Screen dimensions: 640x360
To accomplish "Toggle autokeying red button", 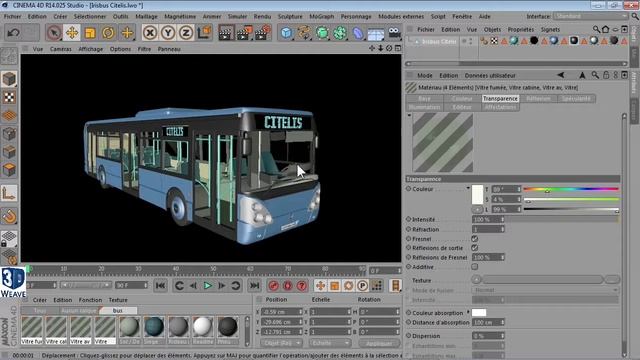I will (x=287, y=286).
